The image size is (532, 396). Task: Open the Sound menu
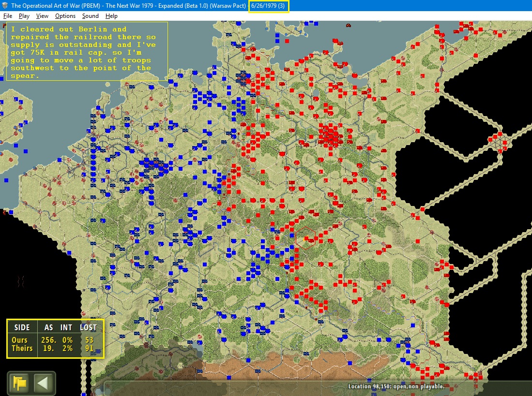coord(90,16)
